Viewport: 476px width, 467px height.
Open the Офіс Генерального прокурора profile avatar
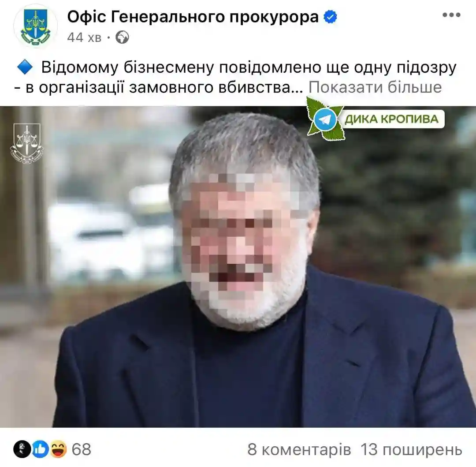click(36, 26)
